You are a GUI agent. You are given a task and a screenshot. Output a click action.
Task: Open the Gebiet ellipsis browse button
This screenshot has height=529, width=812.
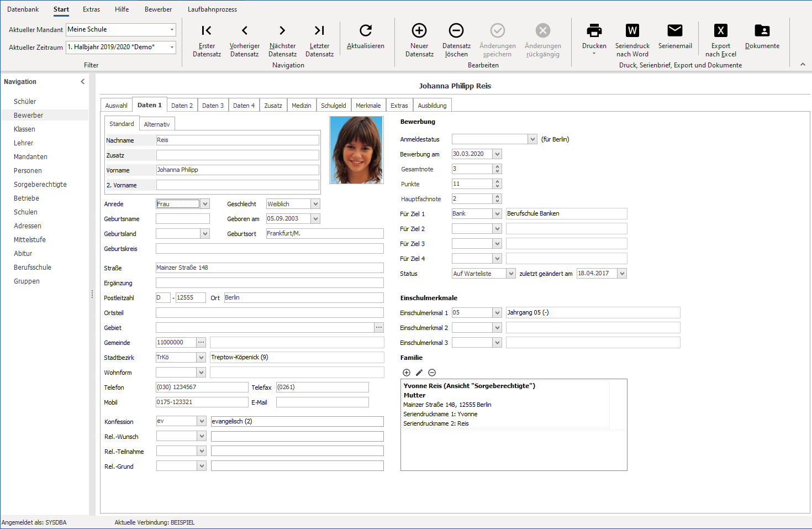(x=379, y=328)
